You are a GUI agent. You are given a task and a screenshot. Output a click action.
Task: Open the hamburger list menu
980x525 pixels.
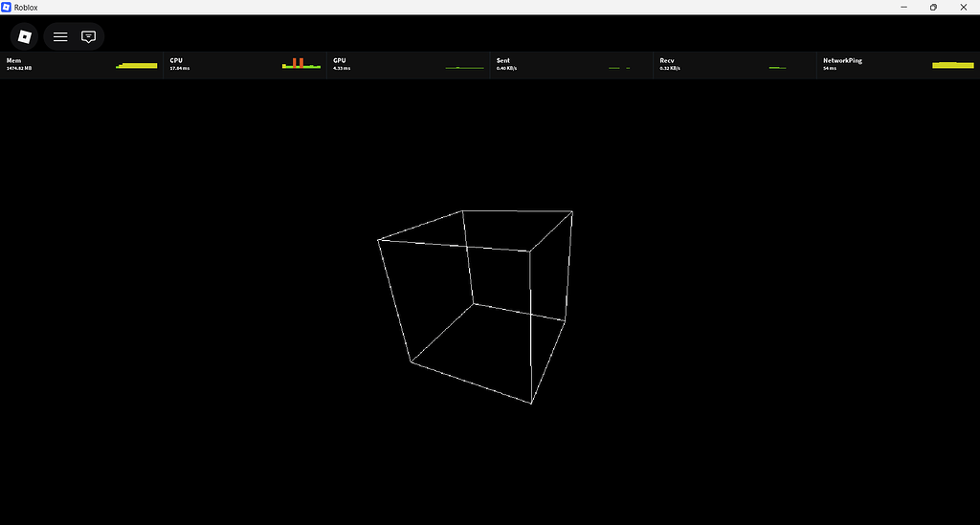[60, 37]
